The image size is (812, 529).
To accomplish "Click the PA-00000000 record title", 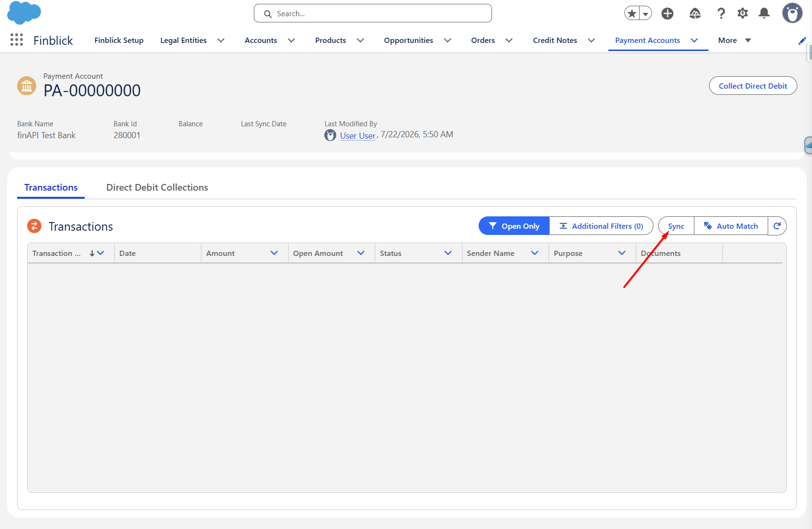I will click(92, 91).
